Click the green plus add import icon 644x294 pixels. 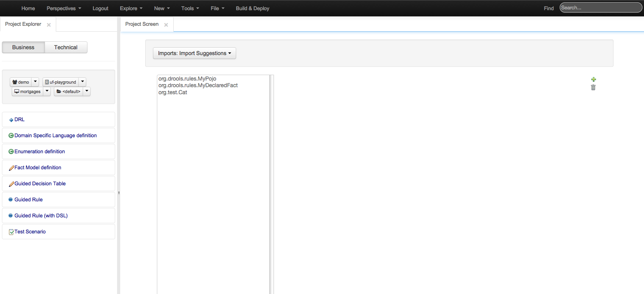(593, 79)
